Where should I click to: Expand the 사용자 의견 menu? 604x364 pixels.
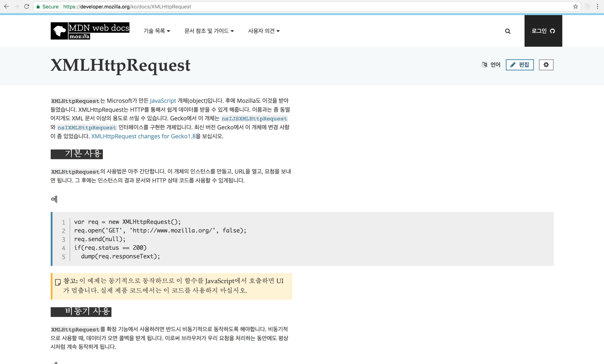coord(264,31)
